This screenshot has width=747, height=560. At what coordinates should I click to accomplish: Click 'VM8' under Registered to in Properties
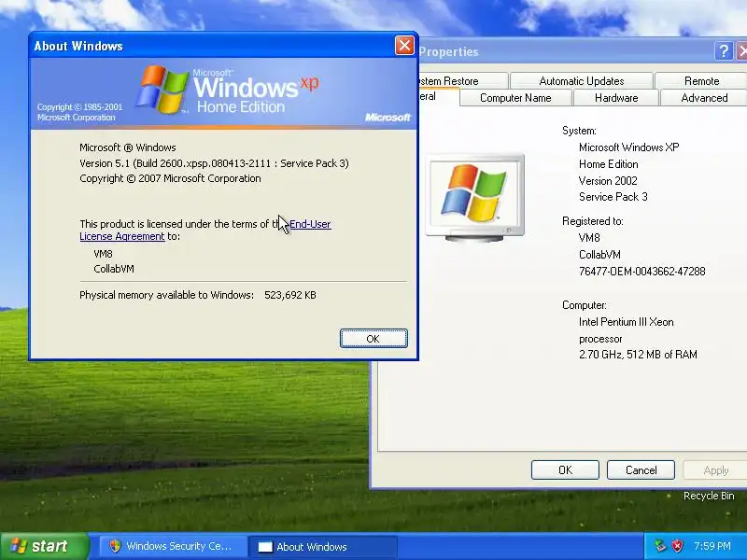(x=589, y=238)
